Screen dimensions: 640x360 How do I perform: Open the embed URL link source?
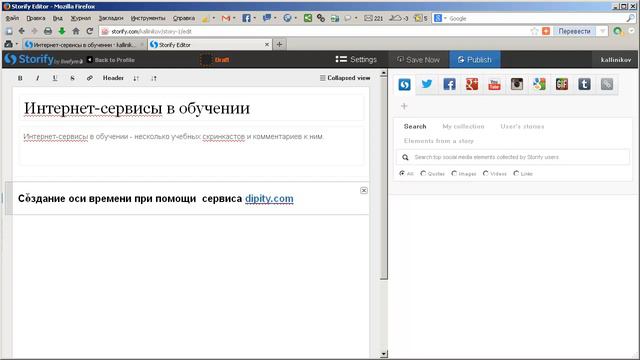coord(607,84)
